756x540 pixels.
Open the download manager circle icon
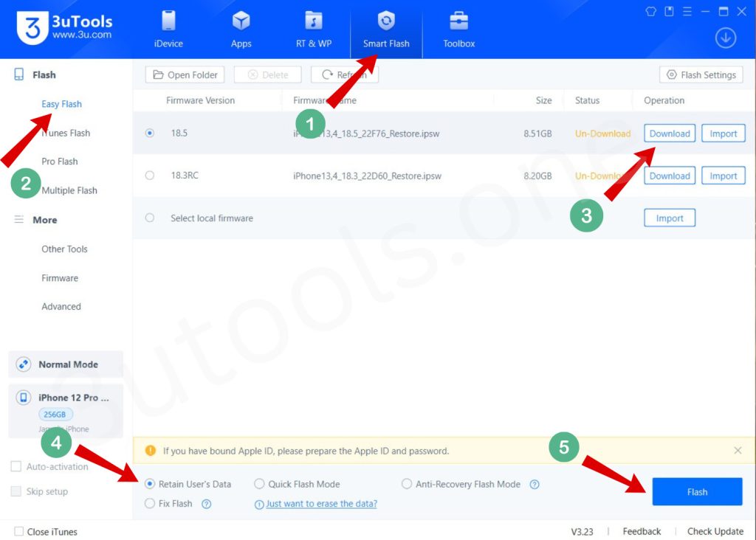(725, 38)
